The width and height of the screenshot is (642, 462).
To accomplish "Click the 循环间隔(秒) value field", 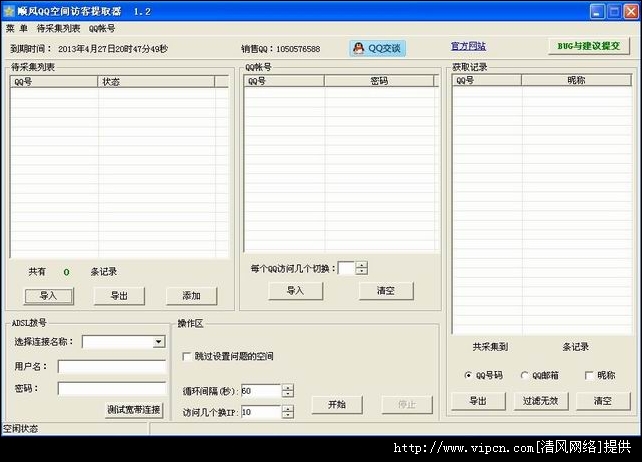I will (x=261, y=391).
